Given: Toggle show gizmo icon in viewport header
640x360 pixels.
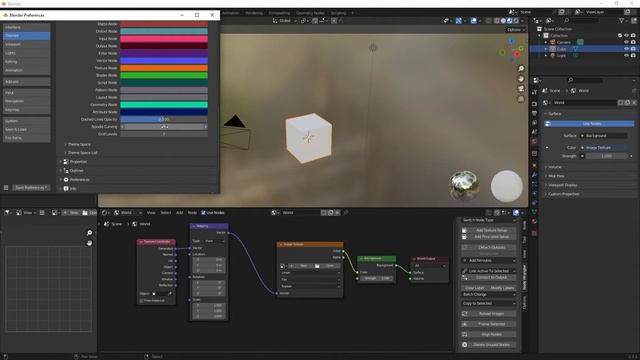Looking at the screenshot, I should tap(459, 21).
